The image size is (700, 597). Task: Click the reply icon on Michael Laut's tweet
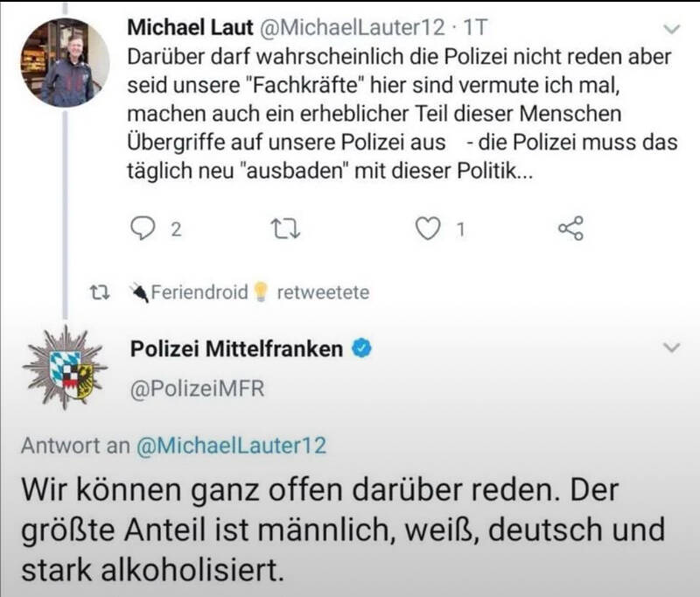pyautogui.click(x=142, y=228)
